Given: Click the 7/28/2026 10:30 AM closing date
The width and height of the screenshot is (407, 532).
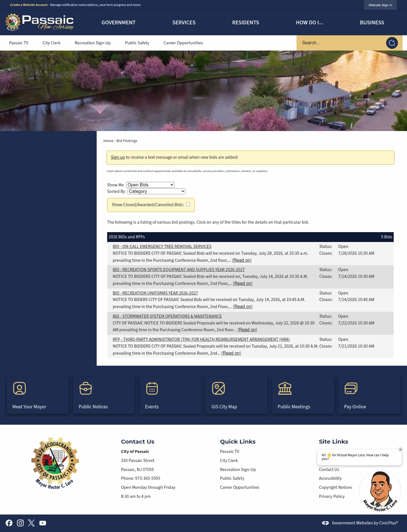Looking at the screenshot, I should pyautogui.click(x=356, y=253).
